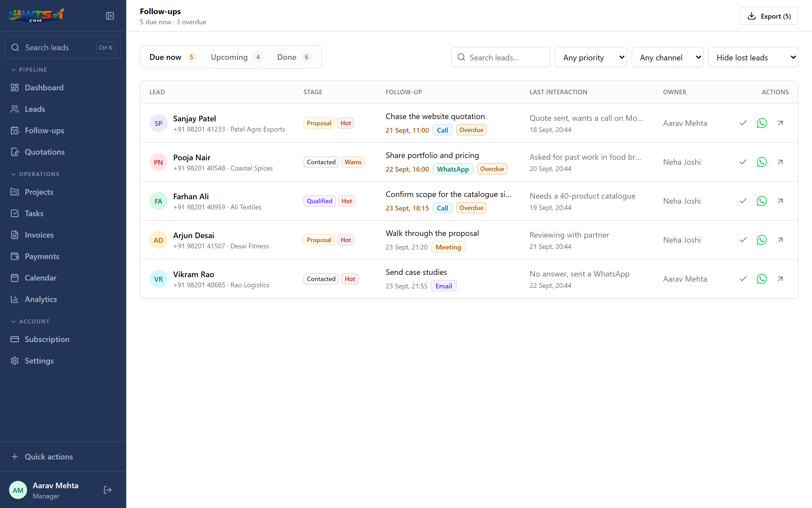Image resolution: width=812 pixels, height=508 pixels.
Task: Click the WTS CRM logo
Action: pyautogui.click(x=36, y=16)
